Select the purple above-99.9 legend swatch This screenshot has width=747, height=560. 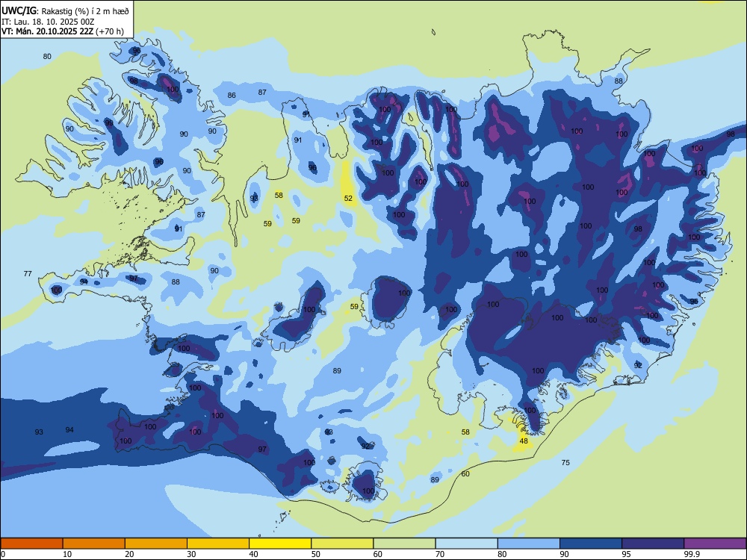click(x=715, y=544)
